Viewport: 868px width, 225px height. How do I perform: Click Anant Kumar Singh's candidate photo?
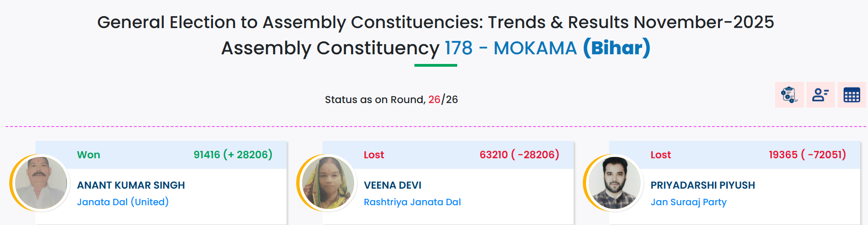pos(40,183)
